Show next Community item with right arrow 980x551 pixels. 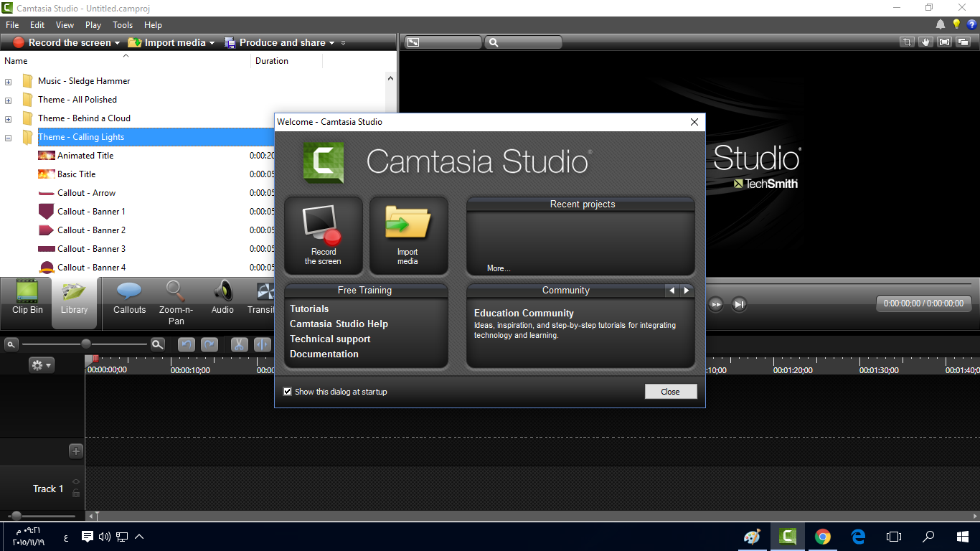687,291
